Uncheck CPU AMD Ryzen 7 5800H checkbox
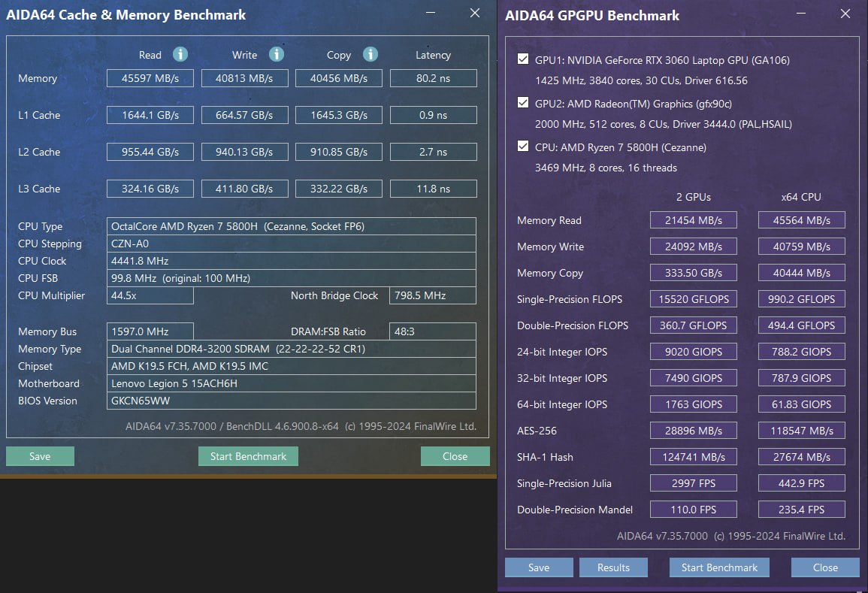Image resolution: width=868 pixels, height=593 pixels. point(522,146)
